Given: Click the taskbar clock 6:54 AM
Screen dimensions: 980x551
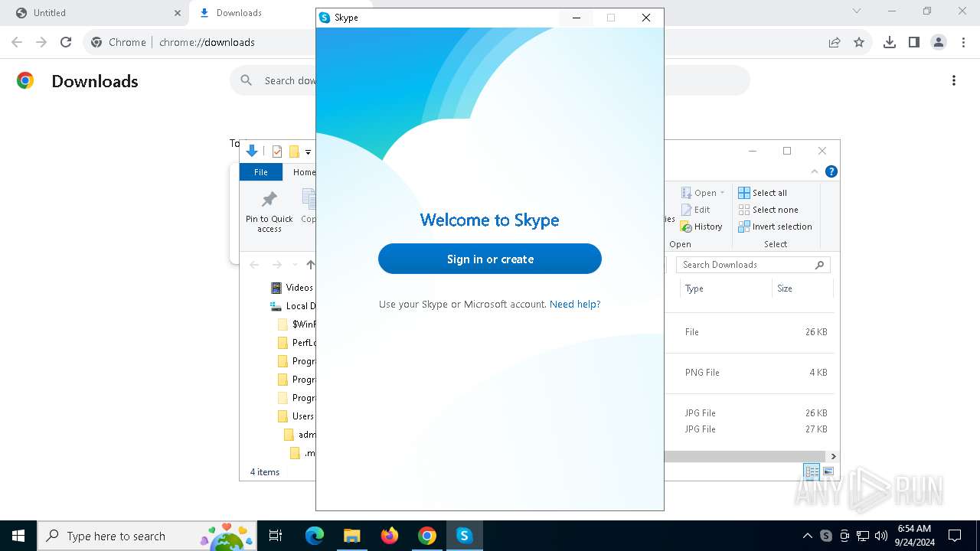Looking at the screenshot, I should (914, 529).
